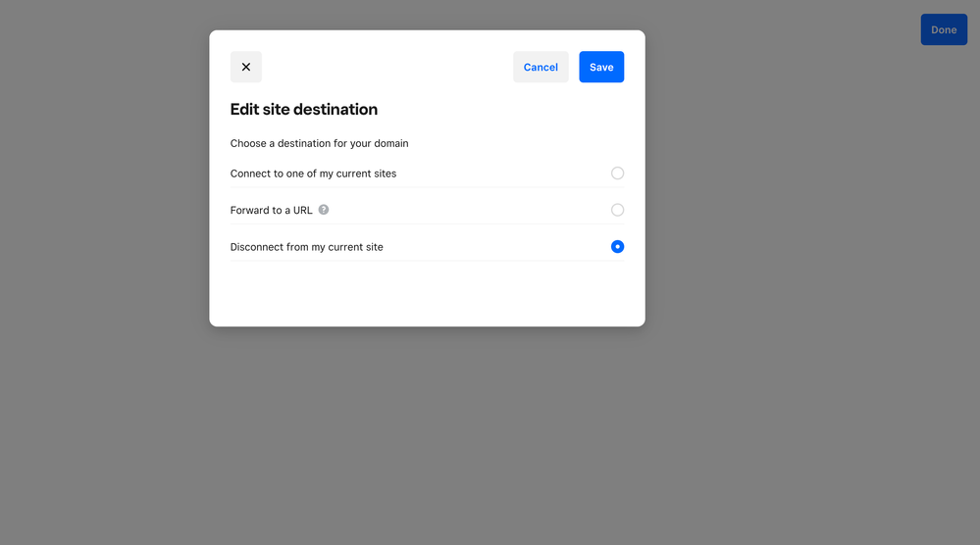Click the divider line under Forward to a URL
The height and width of the screenshot is (545, 980).
click(x=427, y=224)
